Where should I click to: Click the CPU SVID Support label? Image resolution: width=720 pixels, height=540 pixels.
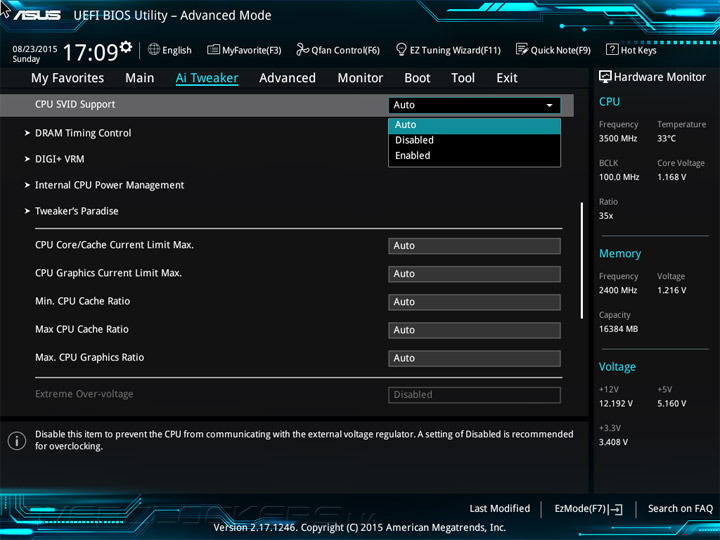click(x=75, y=105)
